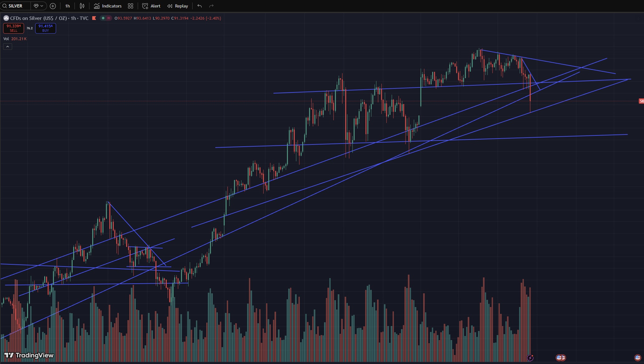Click the red flag next to TVC

94,18
